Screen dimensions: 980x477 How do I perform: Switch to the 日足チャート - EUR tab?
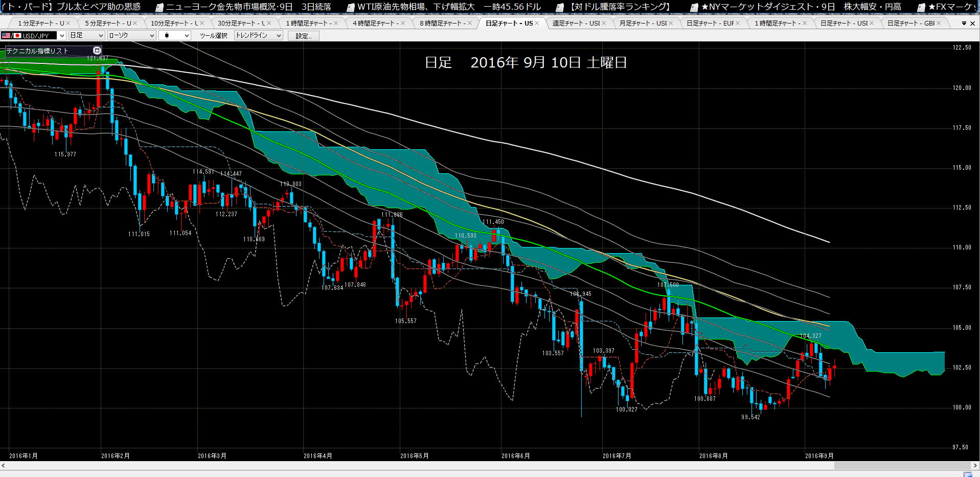point(710,23)
